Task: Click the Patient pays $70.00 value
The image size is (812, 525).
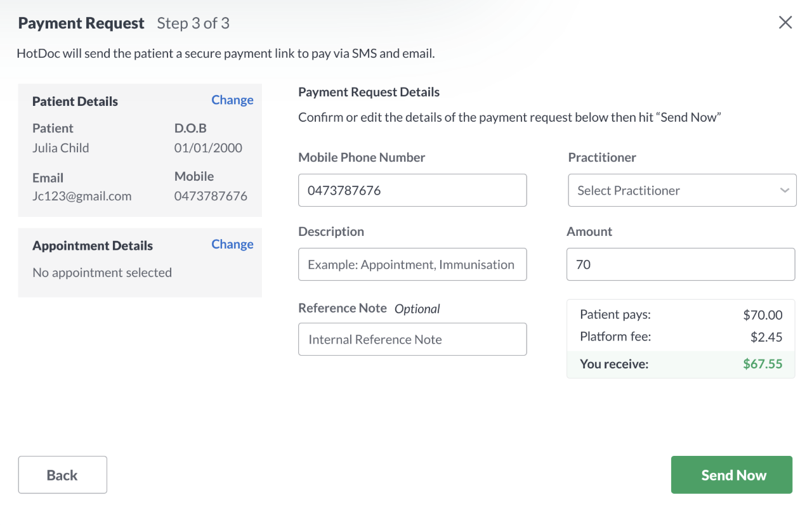Action: pos(763,314)
